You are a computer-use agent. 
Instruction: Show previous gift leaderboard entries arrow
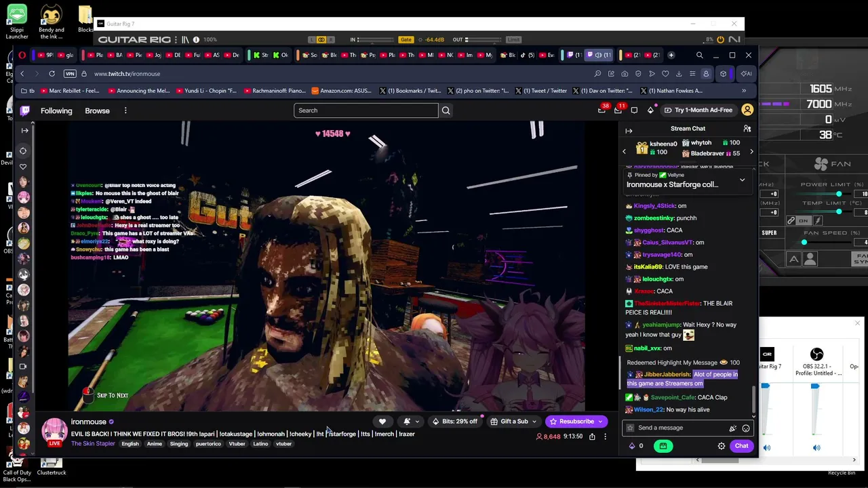(625, 151)
